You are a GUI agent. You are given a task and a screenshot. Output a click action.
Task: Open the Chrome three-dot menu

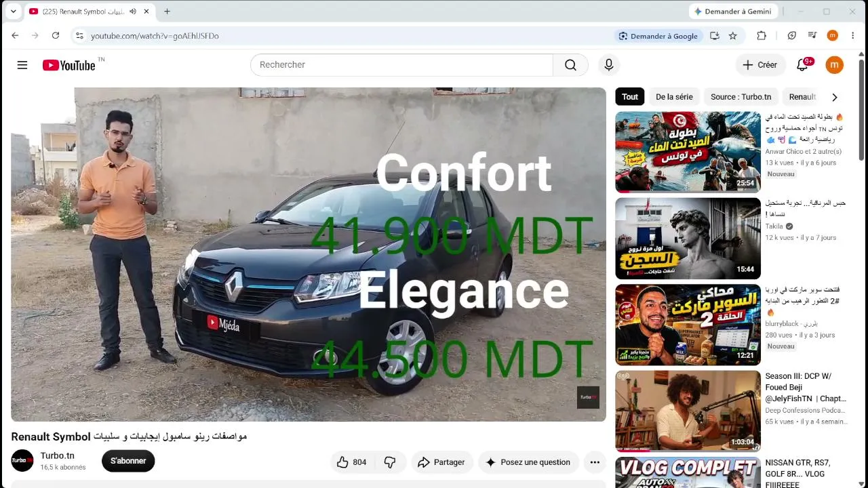pos(853,36)
